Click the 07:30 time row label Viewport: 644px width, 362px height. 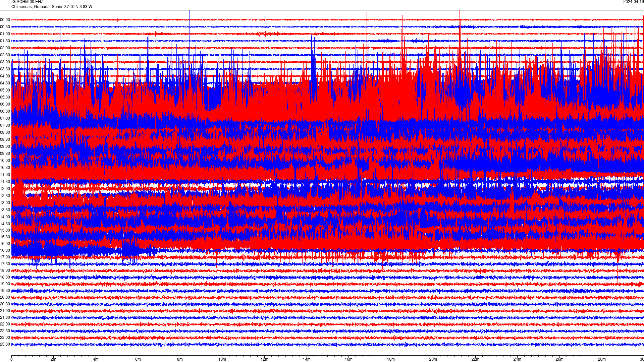pyautogui.click(x=5, y=125)
